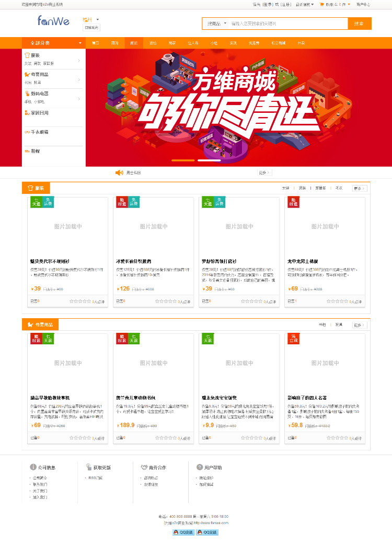
Task: Click the red 随时退 badge on 龙中龙男士棉服 card
Action: pos(293,202)
